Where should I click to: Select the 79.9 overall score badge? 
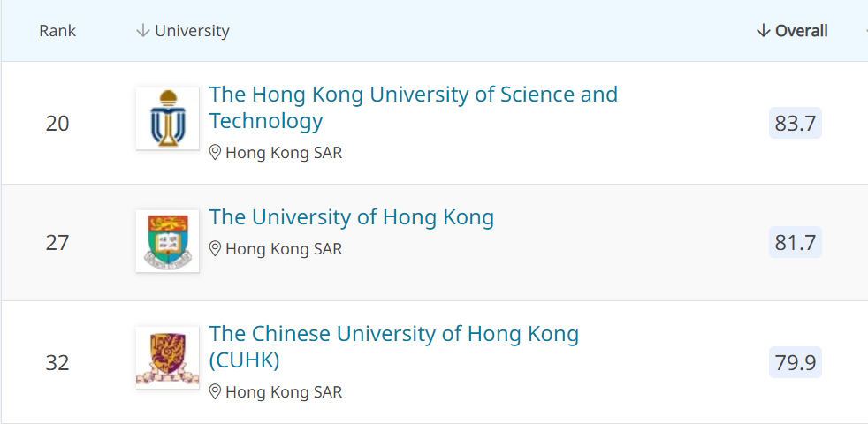click(x=796, y=362)
